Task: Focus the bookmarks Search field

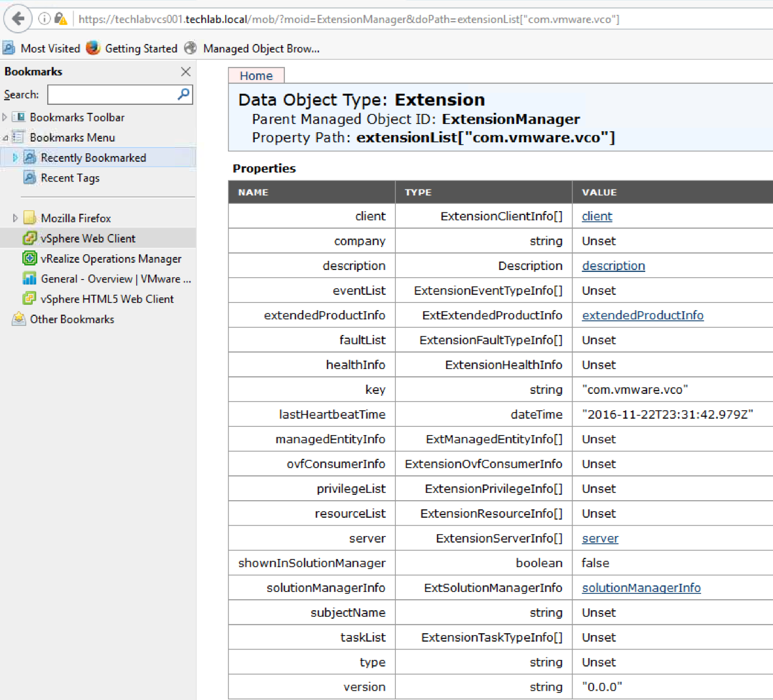Action: (120, 95)
